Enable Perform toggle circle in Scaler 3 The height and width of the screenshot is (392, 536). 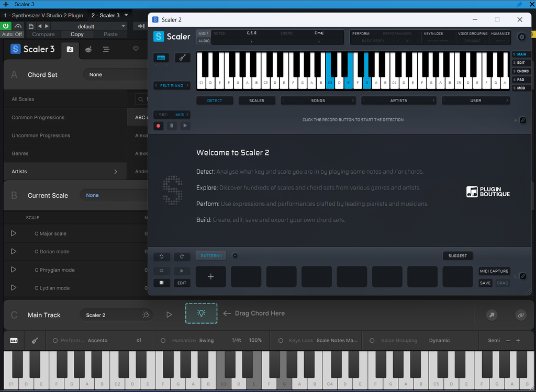[x=55, y=341]
